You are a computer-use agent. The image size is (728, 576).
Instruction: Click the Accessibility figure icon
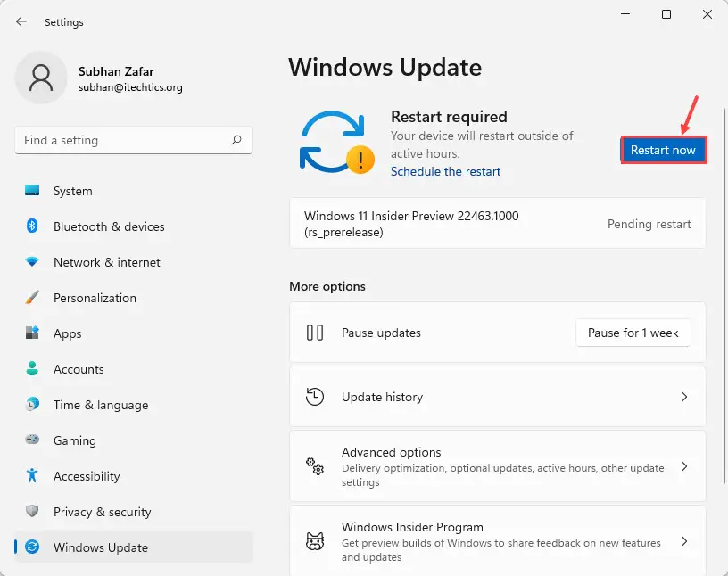32,475
